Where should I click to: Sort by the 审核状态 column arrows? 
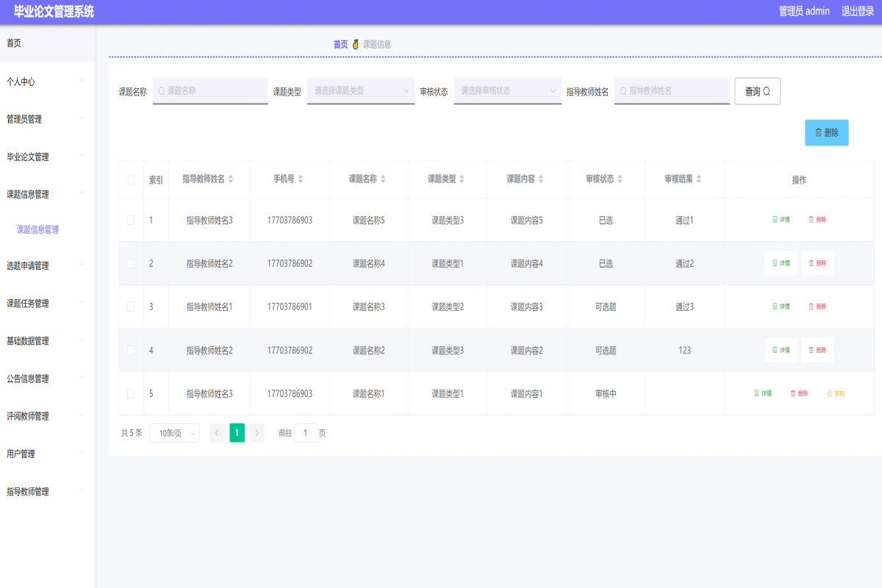coord(620,179)
